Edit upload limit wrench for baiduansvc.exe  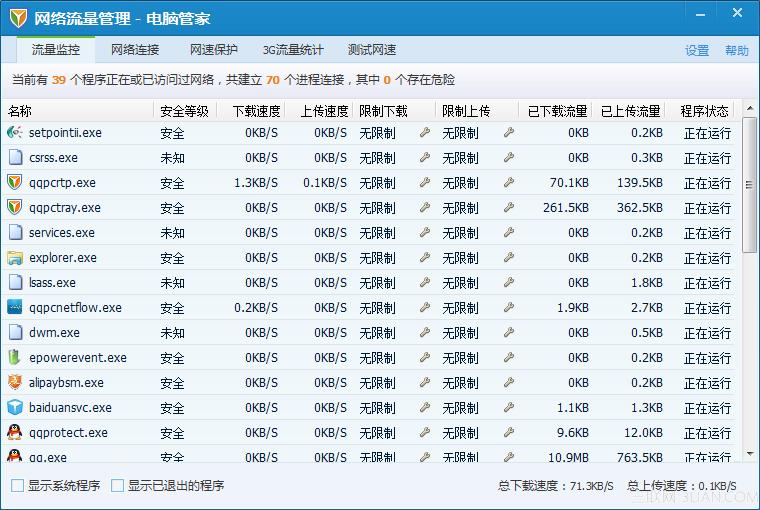pos(508,407)
